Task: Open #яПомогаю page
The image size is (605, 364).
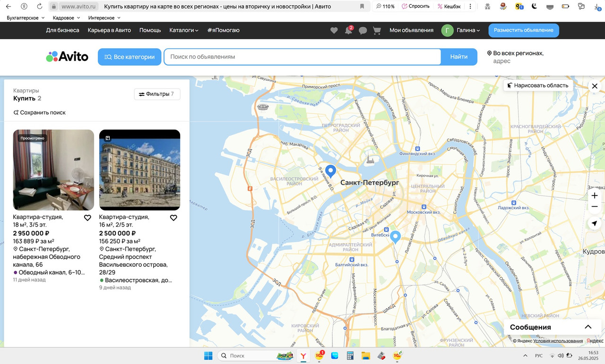Action: 223,30
